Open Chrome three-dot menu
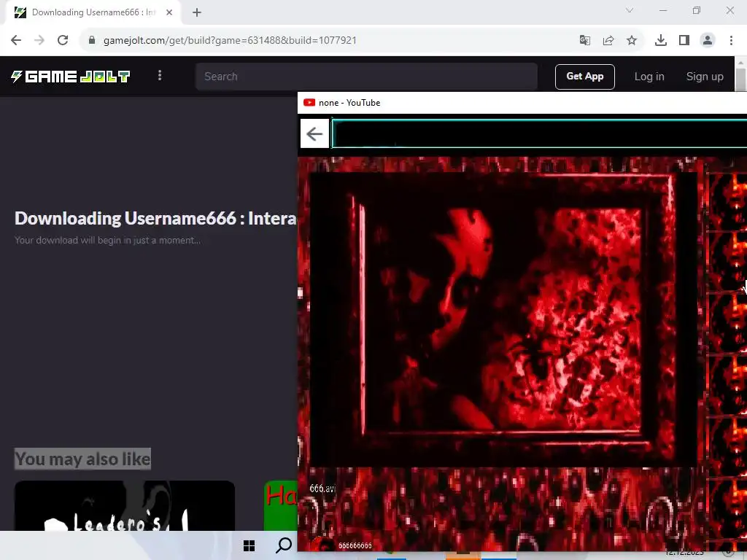Screen dimensions: 747x560 [x=731, y=40]
